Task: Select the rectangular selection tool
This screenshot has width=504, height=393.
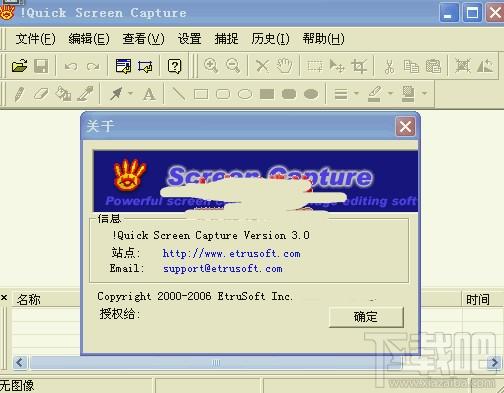Action: coord(315,66)
